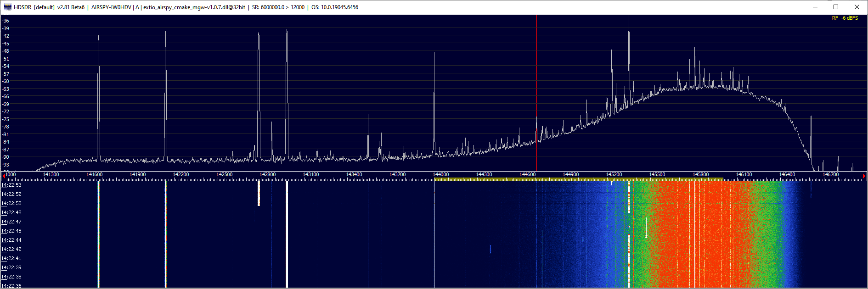
Task: Click the 146100 frequency scale label
Action: [x=744, y=175]
